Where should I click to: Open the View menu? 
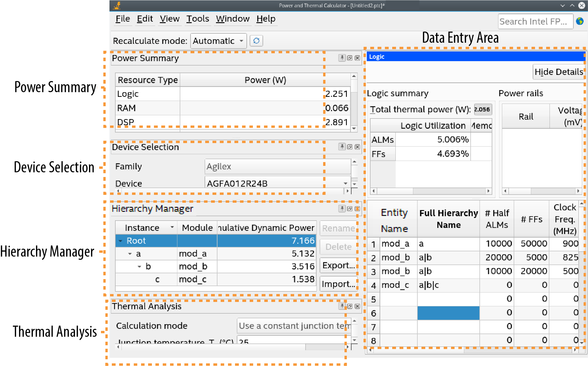(x=169, y=19)
